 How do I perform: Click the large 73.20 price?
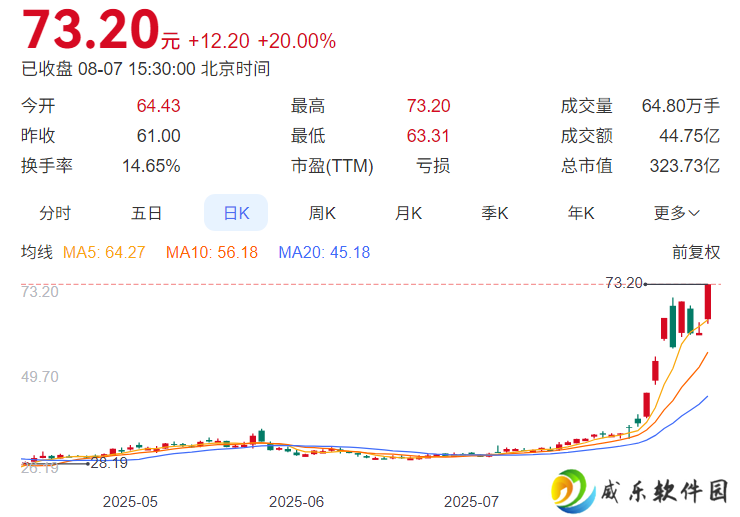click(x=91, y=30)
